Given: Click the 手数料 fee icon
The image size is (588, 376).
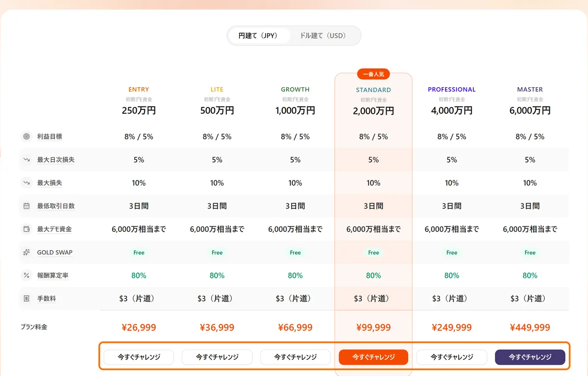Looking at the screenshot, I should pos(26,299).
